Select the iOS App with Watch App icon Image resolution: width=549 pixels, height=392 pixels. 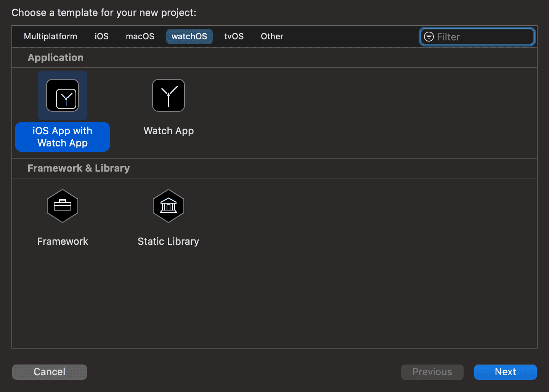point(63,95)
